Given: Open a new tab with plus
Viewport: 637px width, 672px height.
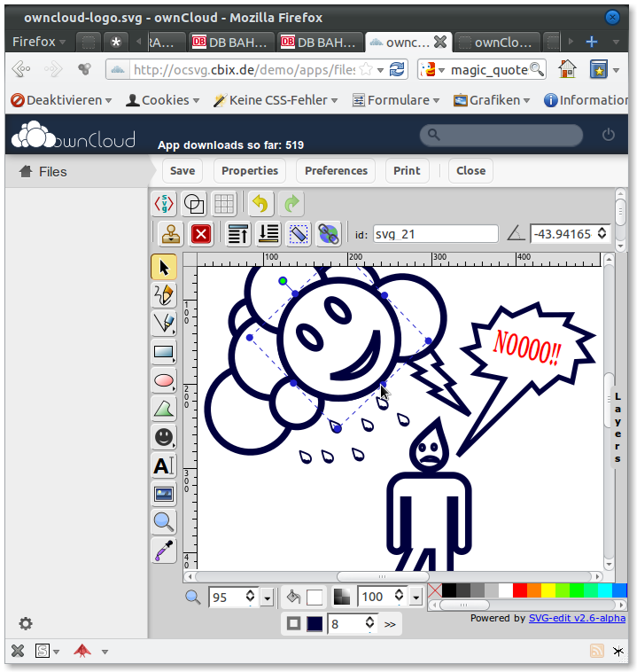Looking at the screenshot, I should click(592, 42).
